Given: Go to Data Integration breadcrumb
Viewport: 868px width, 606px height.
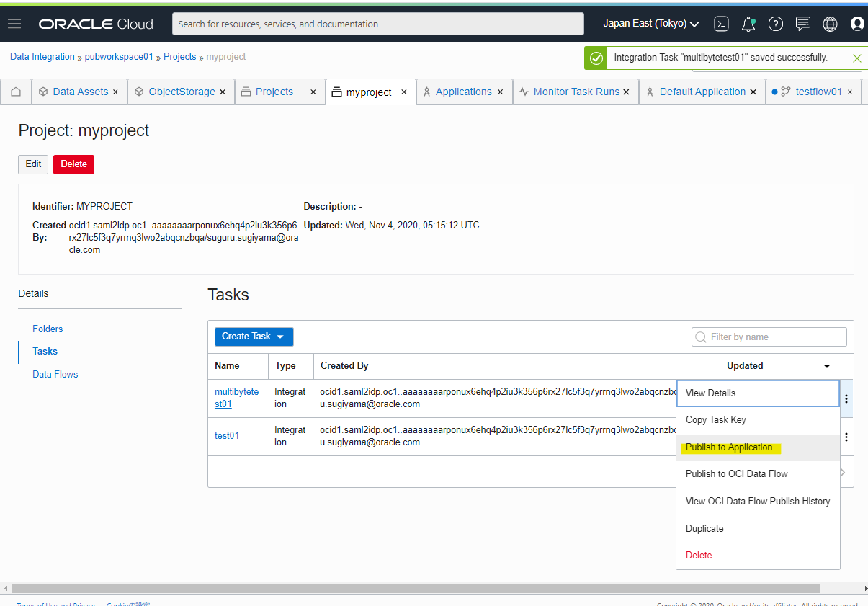Looking at the screenshot, I should 42,57.
